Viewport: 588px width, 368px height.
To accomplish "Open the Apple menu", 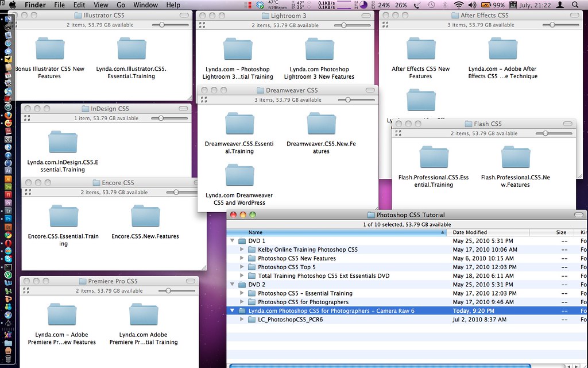I will (13, 5).
